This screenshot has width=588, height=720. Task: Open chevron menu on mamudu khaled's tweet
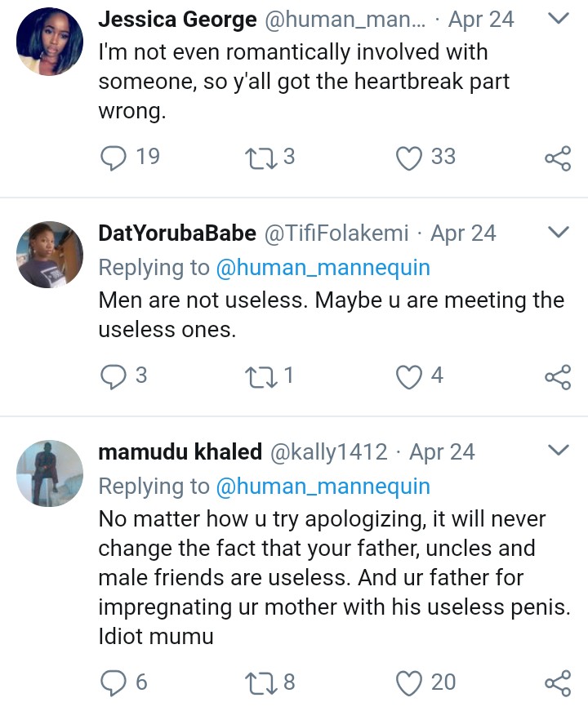tap(557, 451)
